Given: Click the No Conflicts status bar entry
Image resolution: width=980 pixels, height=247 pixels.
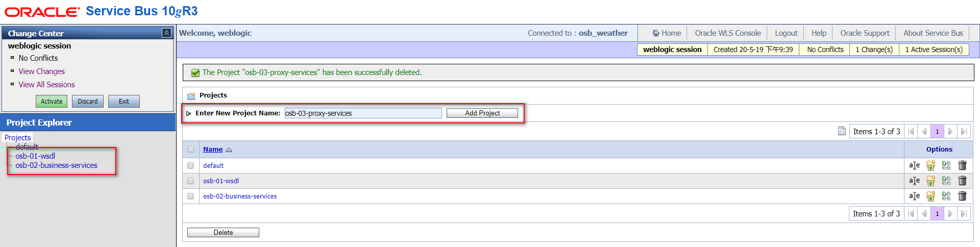Looking at the screenshot, I should tap(825, 50).
